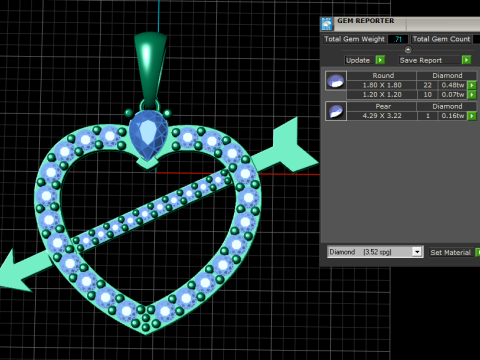Collapse panel using small round expander
Screen dimensions: 480x360
[408, 50]
